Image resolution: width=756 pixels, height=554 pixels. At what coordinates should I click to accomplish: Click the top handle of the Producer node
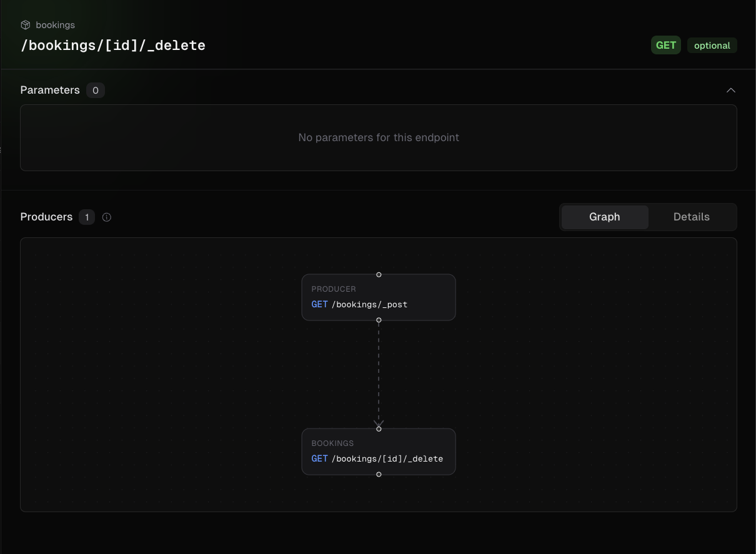pos(379,275)
